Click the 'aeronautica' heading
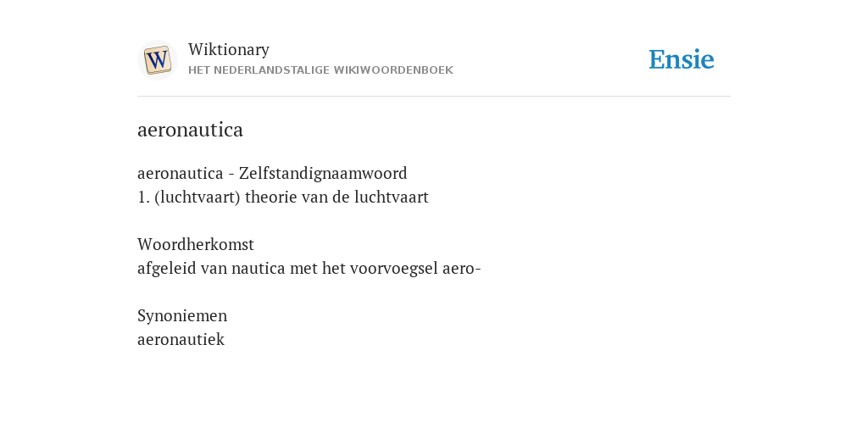The height and width of the screenshot is (434, 868). [190, 130]
